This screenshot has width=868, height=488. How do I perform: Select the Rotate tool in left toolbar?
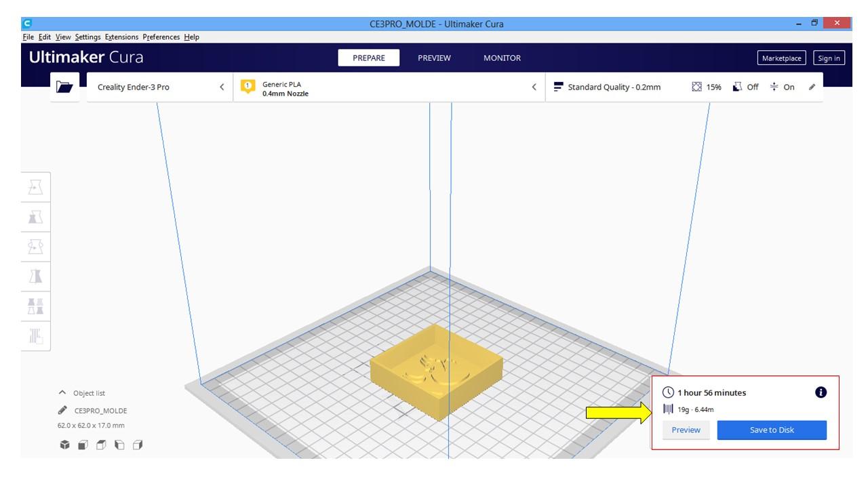point(35,247)
